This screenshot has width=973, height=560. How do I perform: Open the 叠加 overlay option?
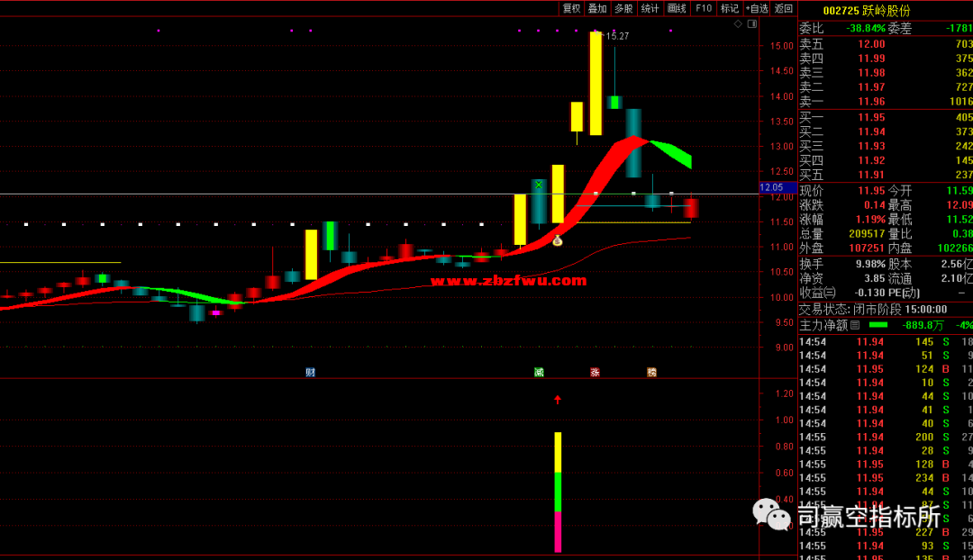(597, 9)
